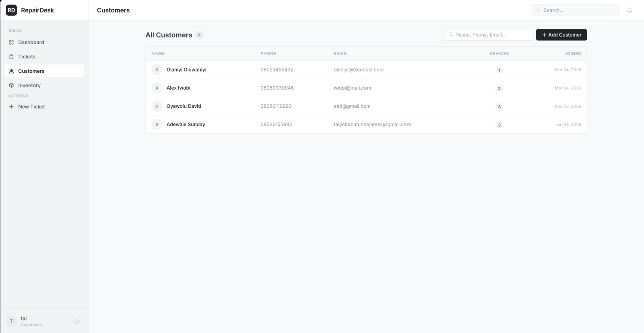Click Adewale Sunday's avatar circle
The width and height of the screenshot is (644, 333).
[157, 125]
